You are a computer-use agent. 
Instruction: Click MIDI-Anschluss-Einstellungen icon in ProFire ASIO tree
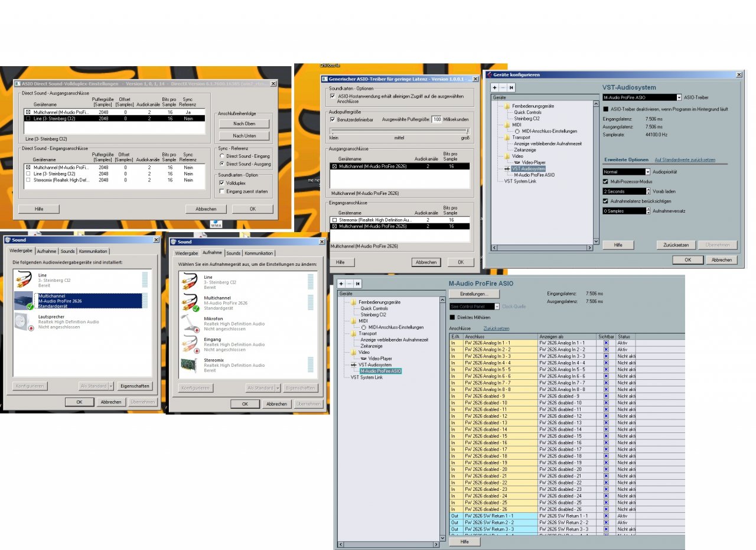pos(364,327)
